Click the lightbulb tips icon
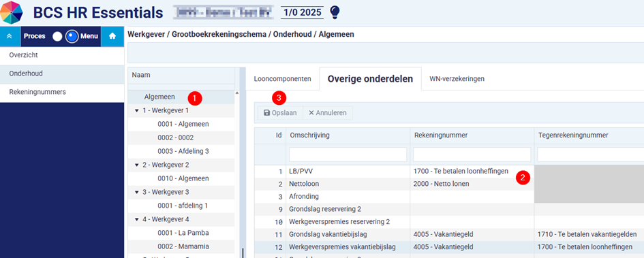 pos(335,13)
